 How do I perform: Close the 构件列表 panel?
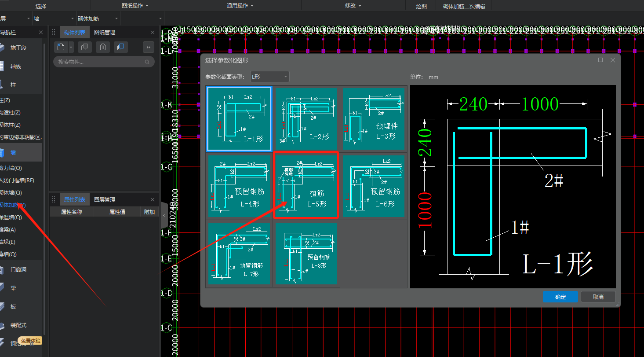[x=153, y=32]
